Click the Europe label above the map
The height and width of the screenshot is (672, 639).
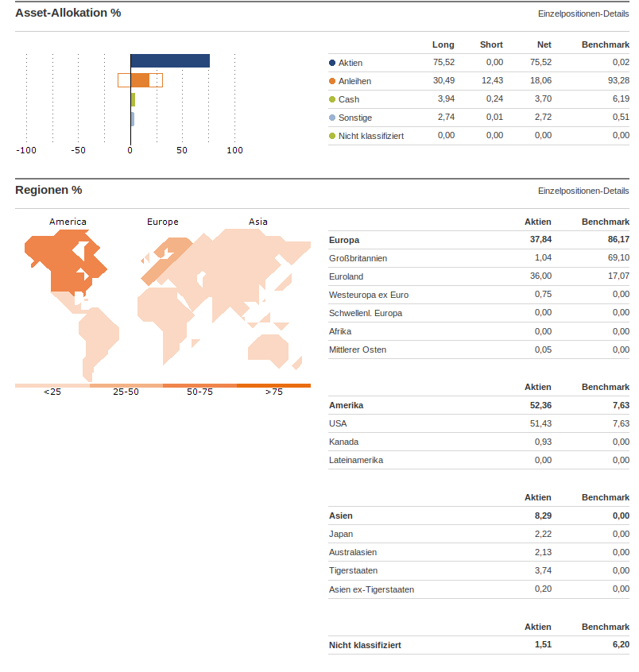[163, 222]
